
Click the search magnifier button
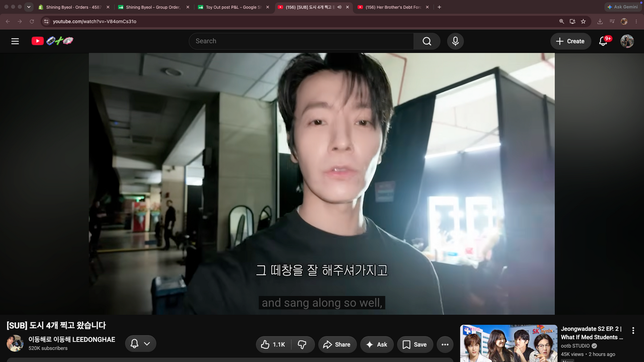tap(427, 41)
